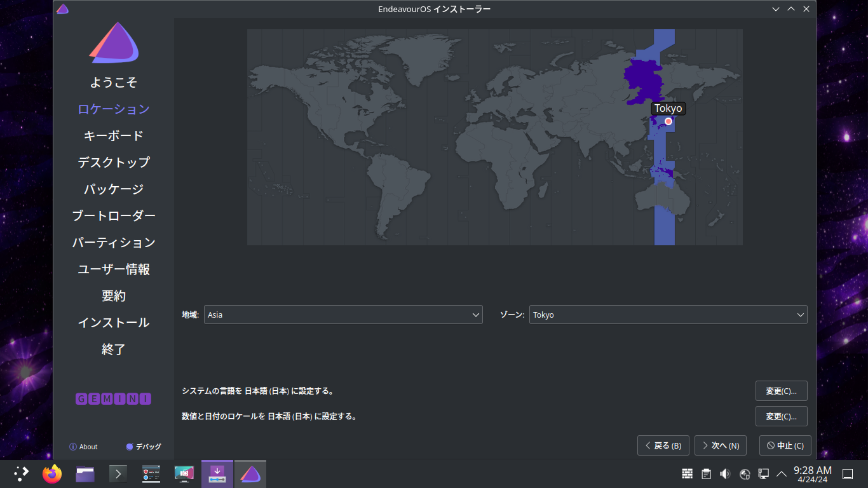Click the show desktop icon
Screen dimensions: 868x488
(848, 474)
